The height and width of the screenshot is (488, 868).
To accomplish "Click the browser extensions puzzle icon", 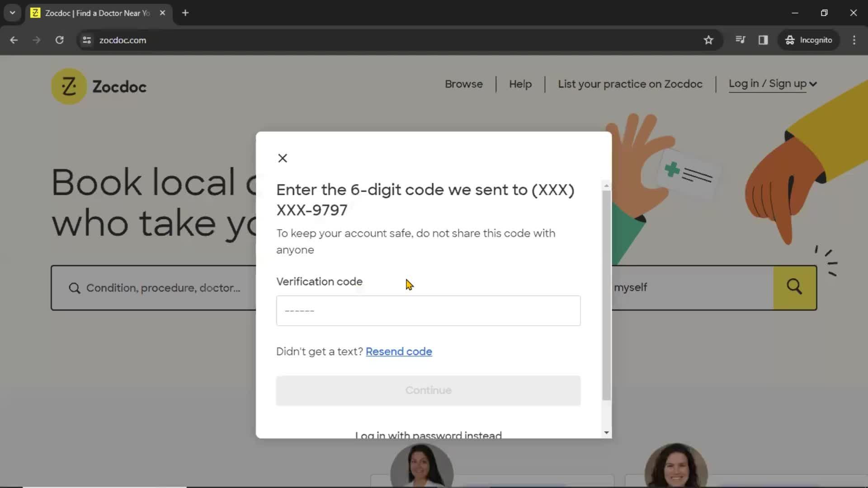I will click(763, 40).
